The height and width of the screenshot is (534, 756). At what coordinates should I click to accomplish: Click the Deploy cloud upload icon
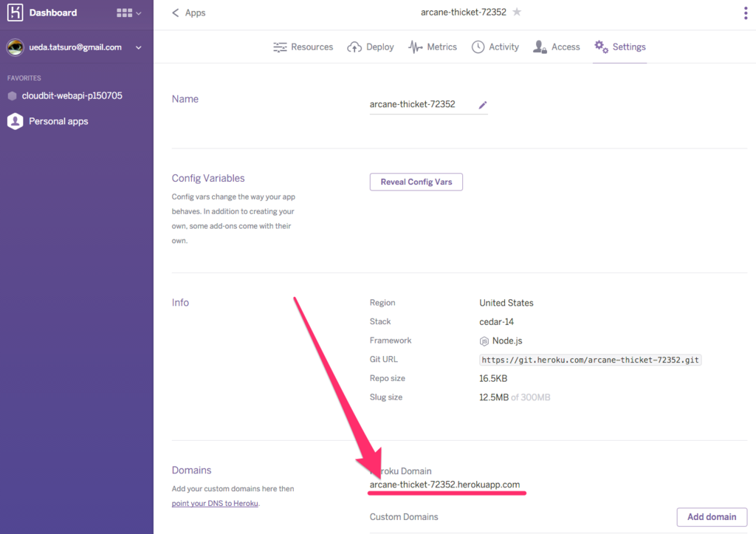354,47
